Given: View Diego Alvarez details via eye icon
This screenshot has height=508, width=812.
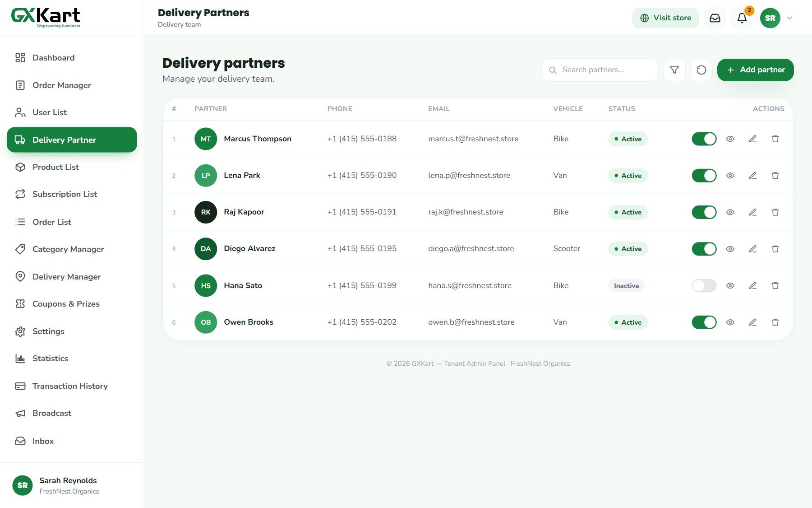Looking at the screenshot, I should (730, 249).
